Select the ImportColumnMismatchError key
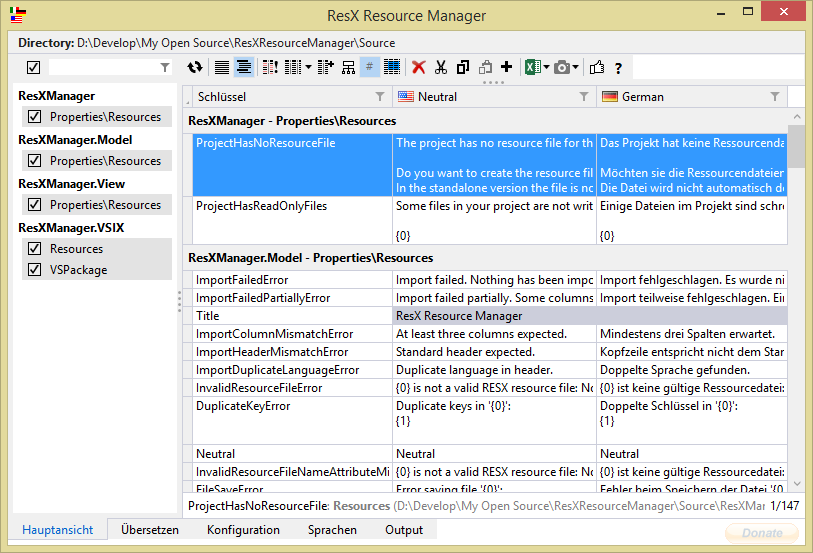The height and width of the screenshot is (553, 813). click(292, 334)
